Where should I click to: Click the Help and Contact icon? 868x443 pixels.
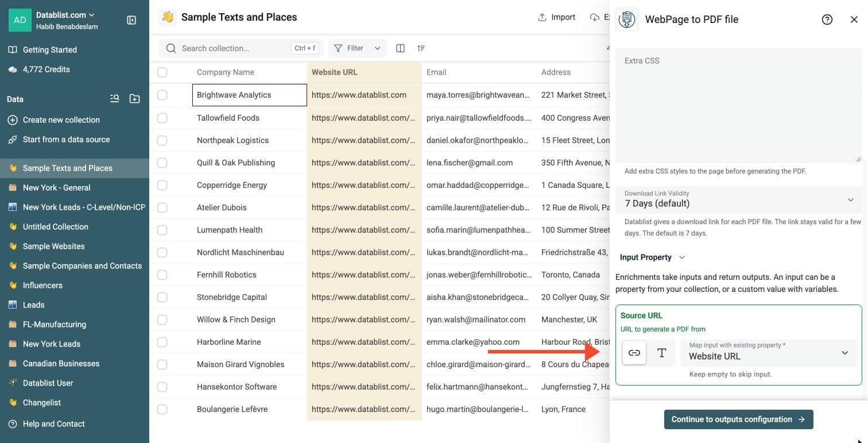click(13, 424)
